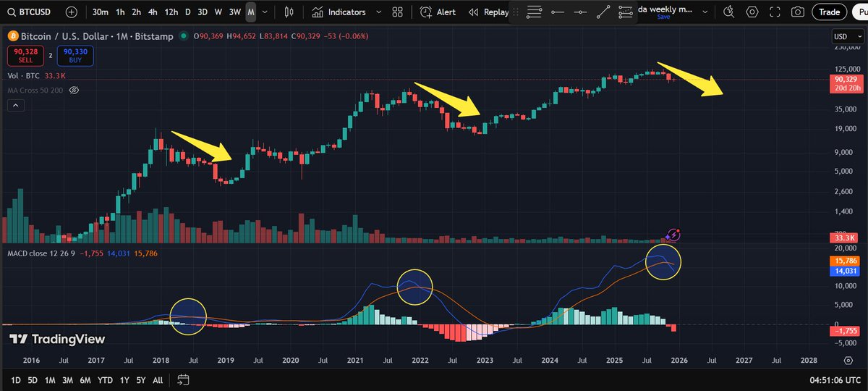868x391 pixels.
Task: Switch to the 30m interval
Action: coord(101,12)
